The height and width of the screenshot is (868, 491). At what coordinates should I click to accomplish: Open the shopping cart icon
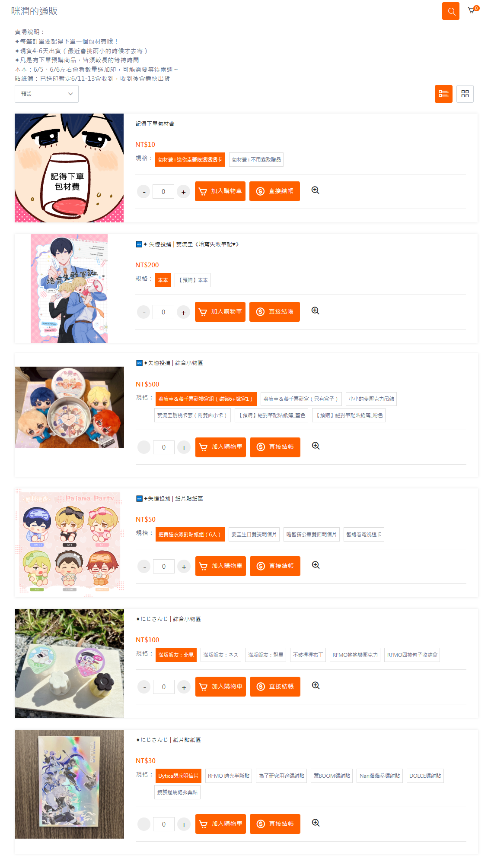pos(472,10)
